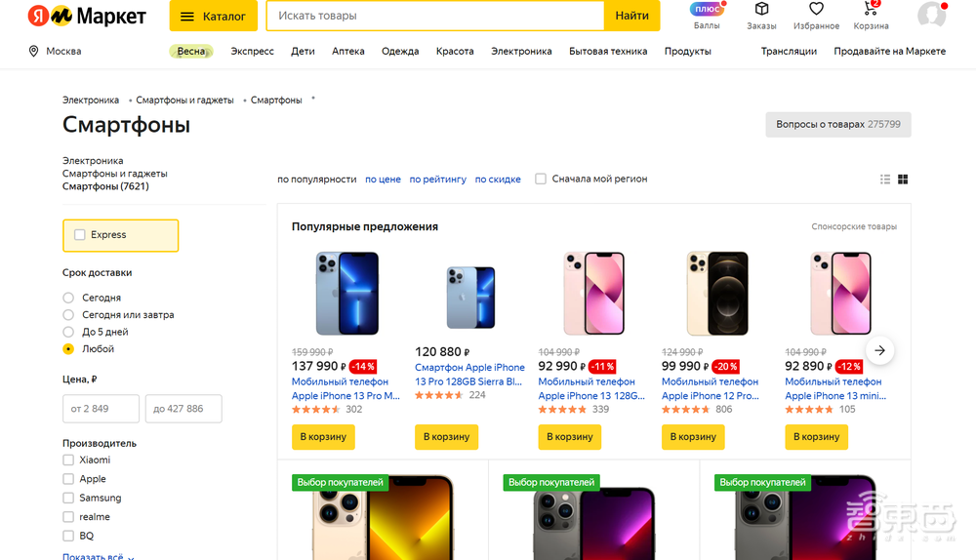Switch to list view layout

(885, 180)
